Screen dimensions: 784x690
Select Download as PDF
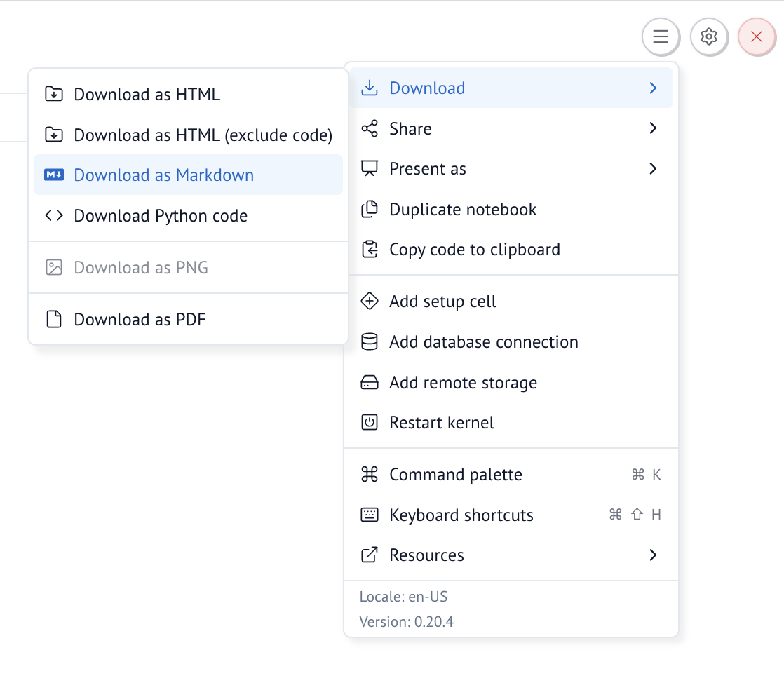point(140,320)
